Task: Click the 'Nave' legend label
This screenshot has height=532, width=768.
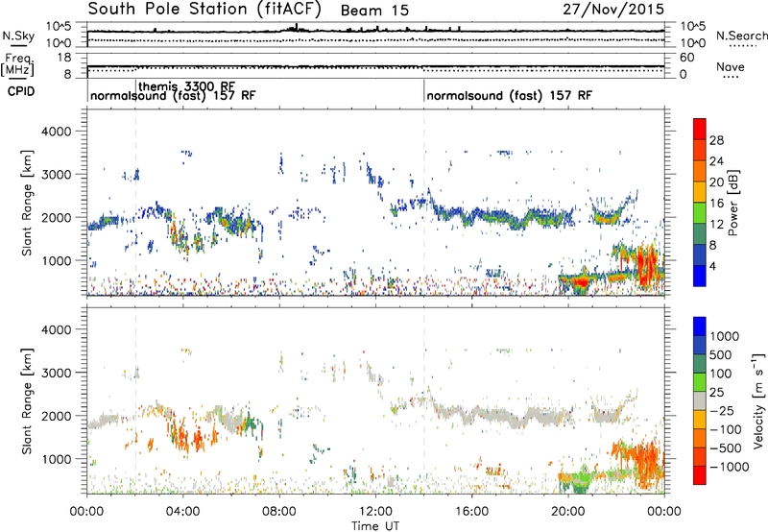Action: (x=731, y=67)
